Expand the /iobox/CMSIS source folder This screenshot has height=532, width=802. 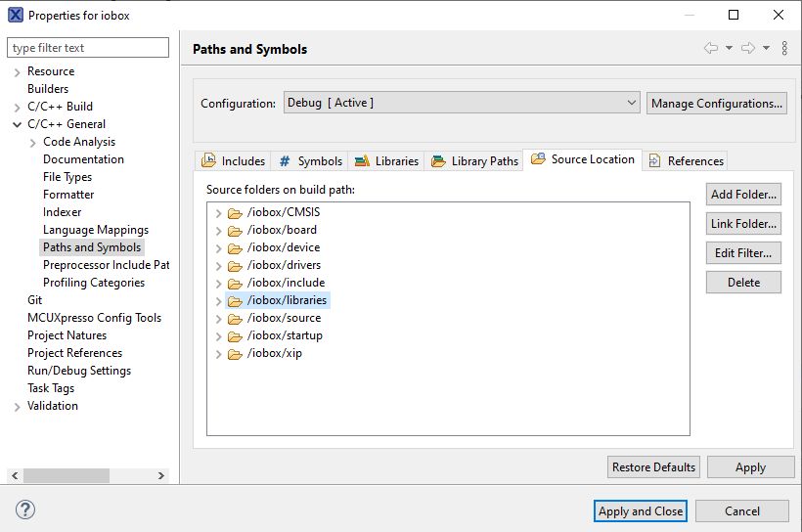click(x=218, y=213)
